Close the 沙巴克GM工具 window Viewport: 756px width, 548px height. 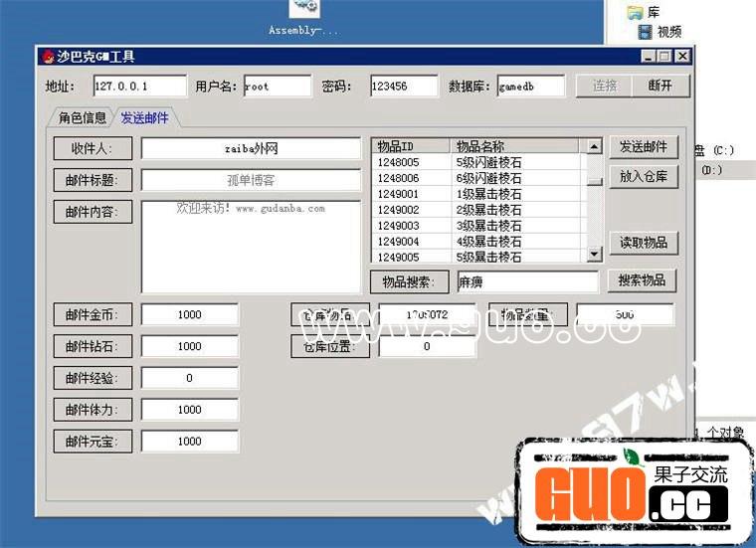point(682,57)
